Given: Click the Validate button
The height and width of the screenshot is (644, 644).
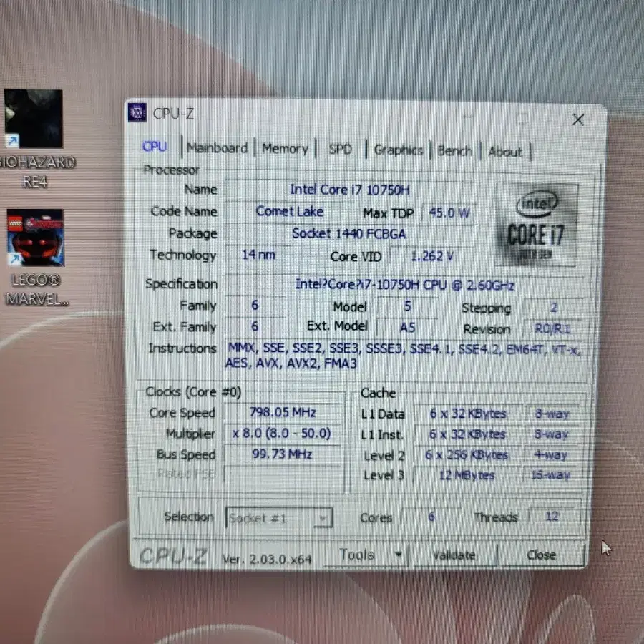Looking at the screenshot, I should (454, 555).
